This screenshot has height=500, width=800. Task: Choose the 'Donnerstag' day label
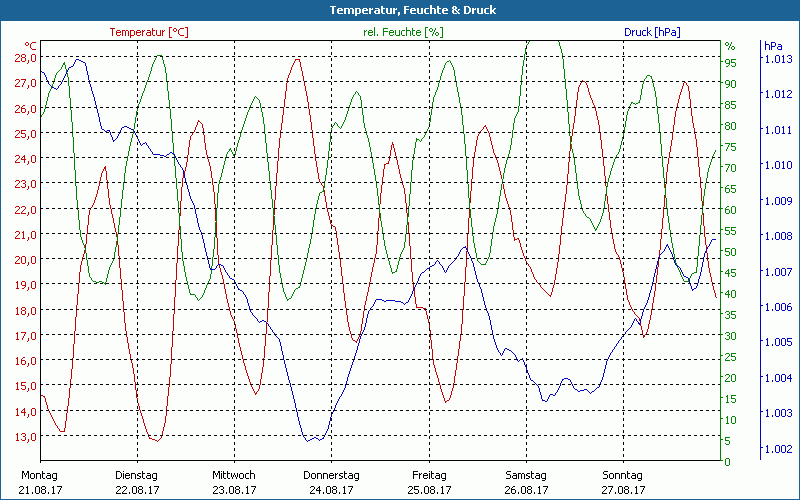331,475
